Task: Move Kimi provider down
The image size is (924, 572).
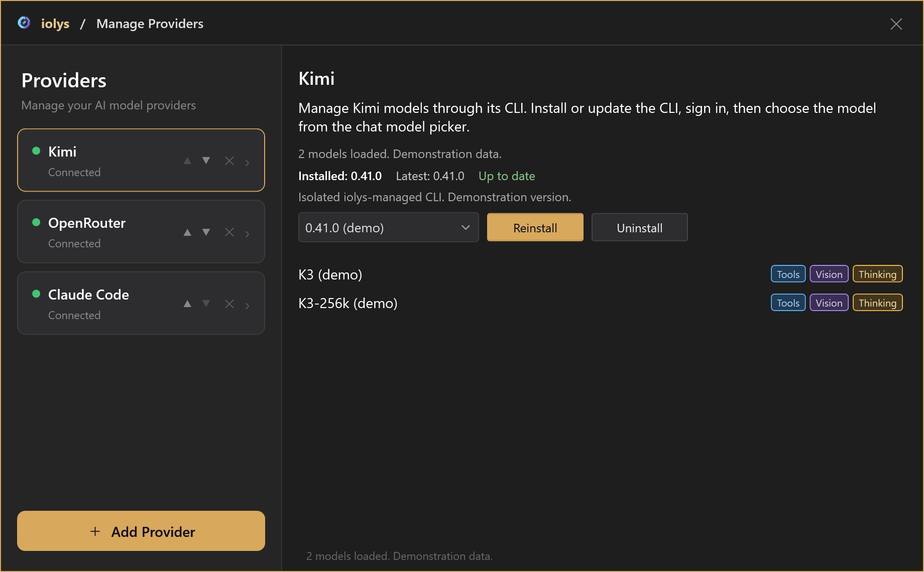Action: (206, 161)
